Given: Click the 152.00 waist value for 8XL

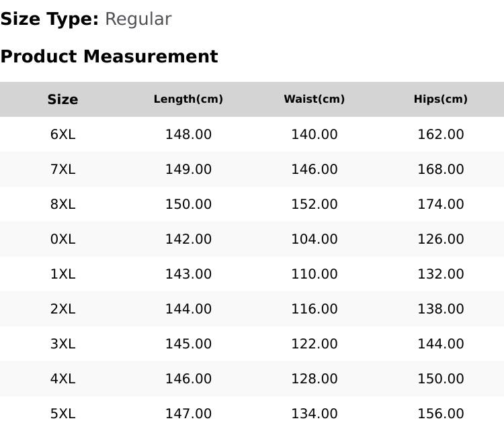Looking at the screenshot, I should pos(314,204).
